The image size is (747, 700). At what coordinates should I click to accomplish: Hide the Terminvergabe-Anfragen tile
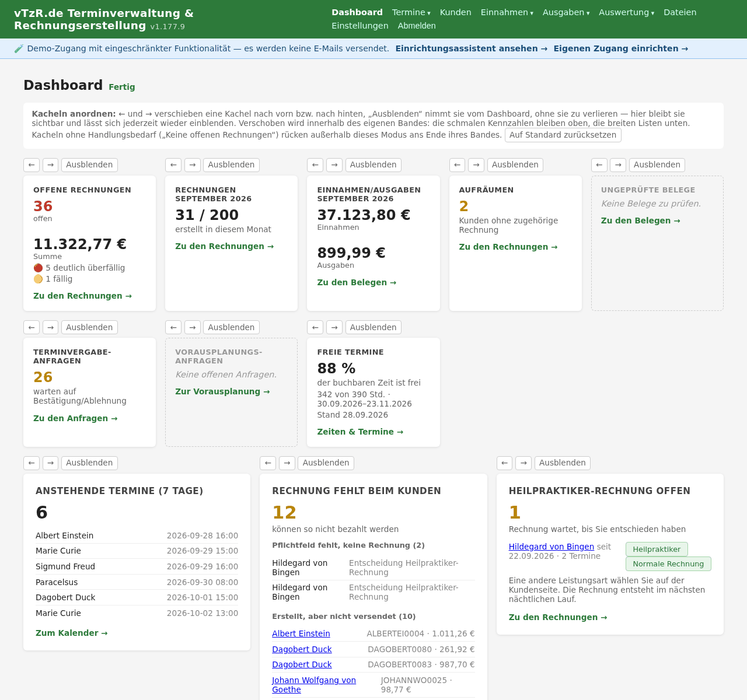(89, 327)
